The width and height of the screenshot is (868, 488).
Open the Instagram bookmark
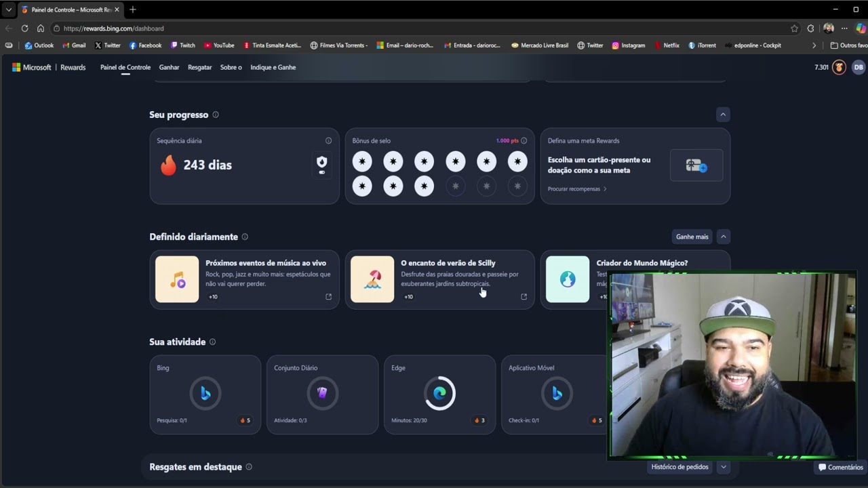pyautogui.click(x=628, y=45)
